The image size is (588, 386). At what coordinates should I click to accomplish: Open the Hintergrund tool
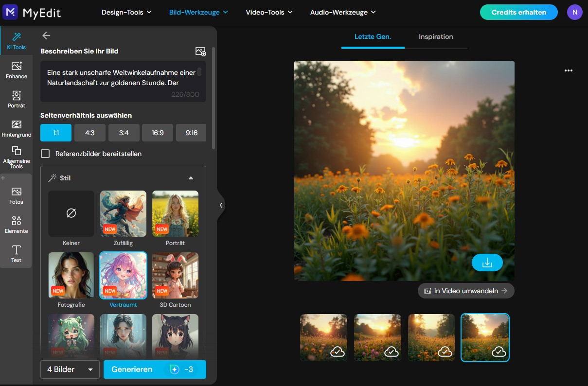click(16, 128)
